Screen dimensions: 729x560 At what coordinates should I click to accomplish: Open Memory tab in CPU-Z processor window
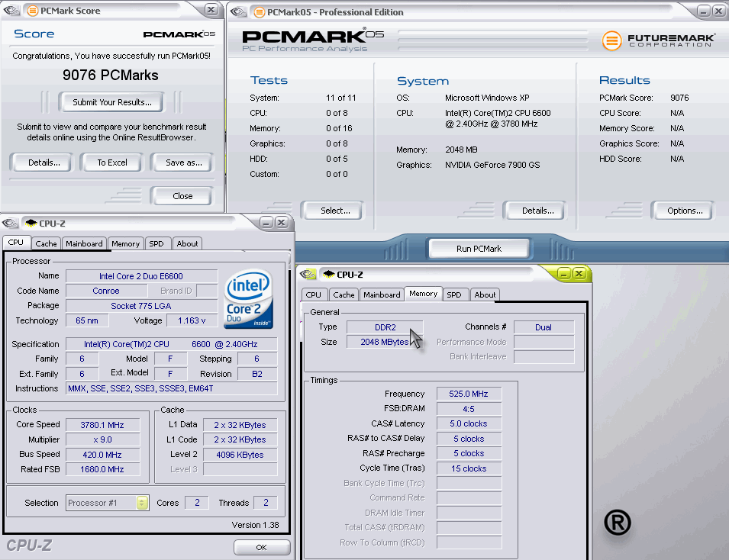pos(125,243)
